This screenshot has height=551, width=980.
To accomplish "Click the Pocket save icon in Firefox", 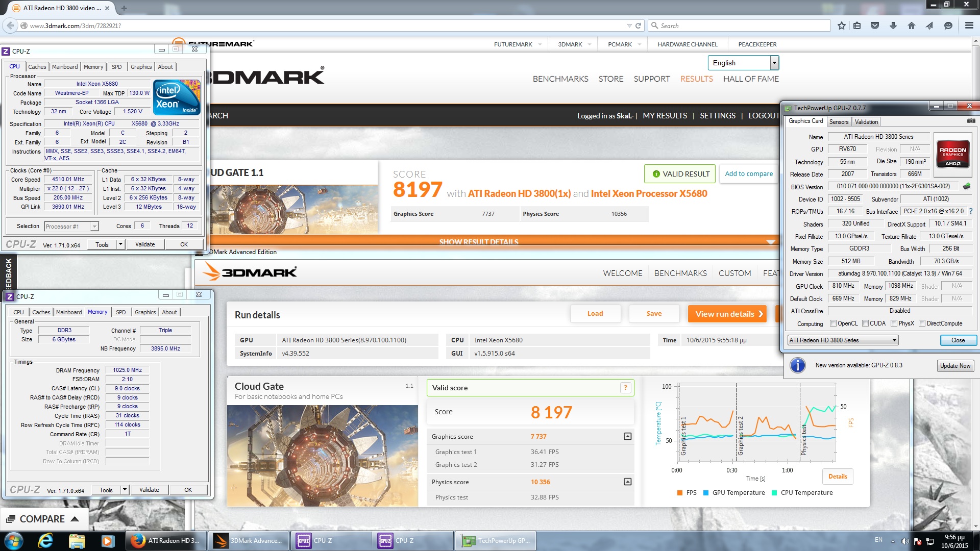I will point(875,26).
